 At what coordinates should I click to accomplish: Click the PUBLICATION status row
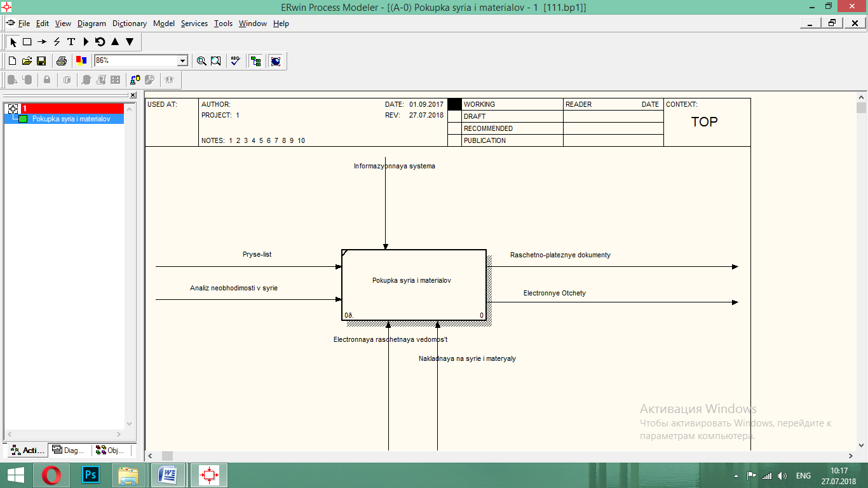click(512, 140)
